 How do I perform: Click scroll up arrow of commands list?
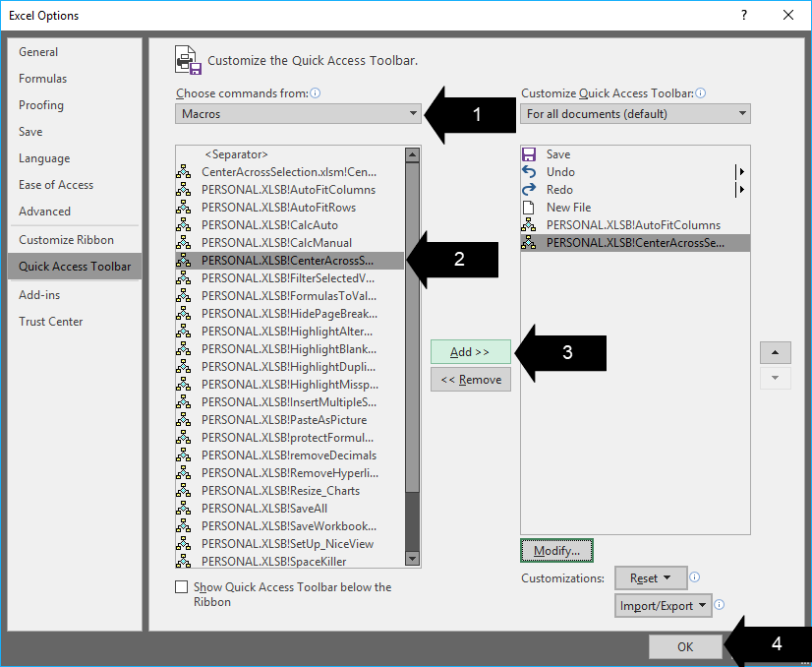pyautogui.click(x=412, y=154)
